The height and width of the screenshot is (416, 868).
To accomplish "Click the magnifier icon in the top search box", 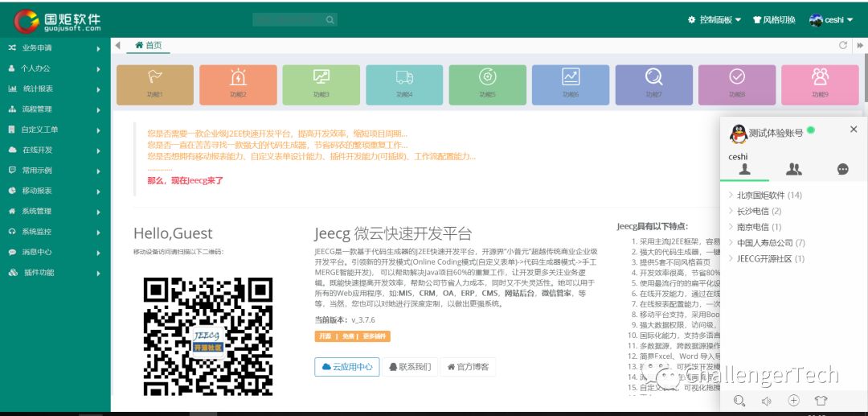I will [330, 20].
